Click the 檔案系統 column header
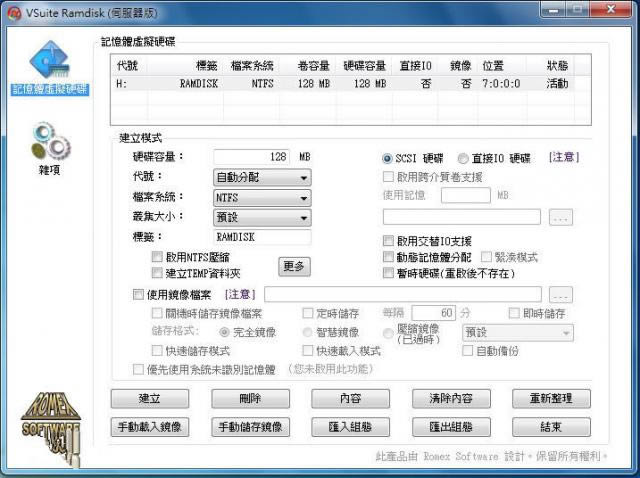The image size is (640, 478). [252, 66]
